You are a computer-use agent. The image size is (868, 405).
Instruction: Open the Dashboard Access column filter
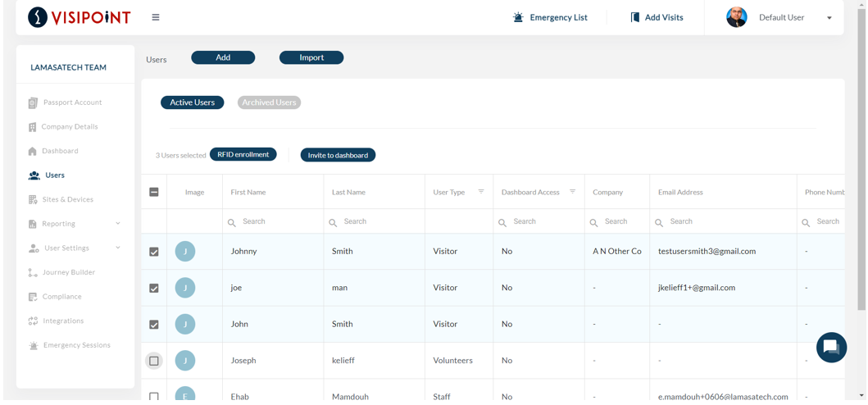[x=572, y=192]
